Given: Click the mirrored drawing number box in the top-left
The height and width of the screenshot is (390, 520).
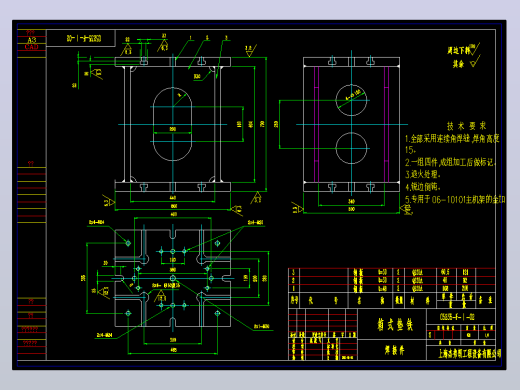Looking at the screenshot, I should pos(81,38).
